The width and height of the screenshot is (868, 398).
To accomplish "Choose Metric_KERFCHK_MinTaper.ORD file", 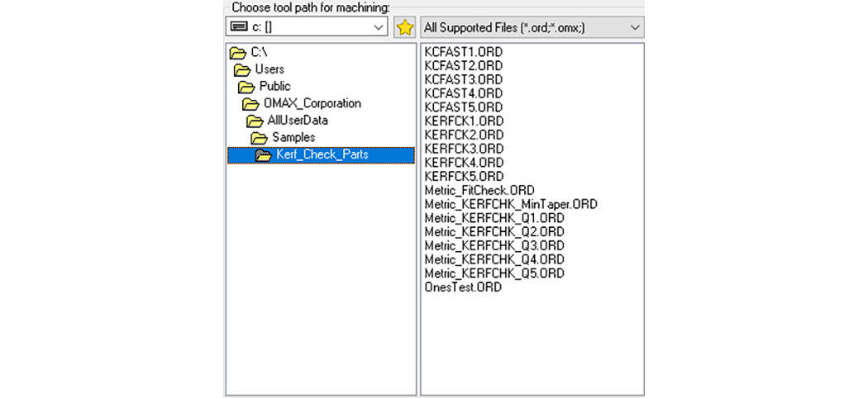I will pyautogui.click(x=510, y=204).
